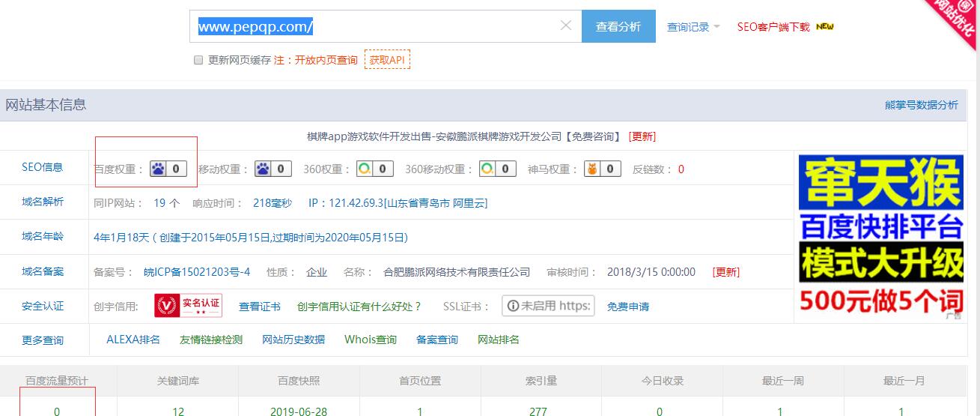The image size is (980, 416).
Task: Click the Baidu weight paw badge
Action: pos(168,169)
